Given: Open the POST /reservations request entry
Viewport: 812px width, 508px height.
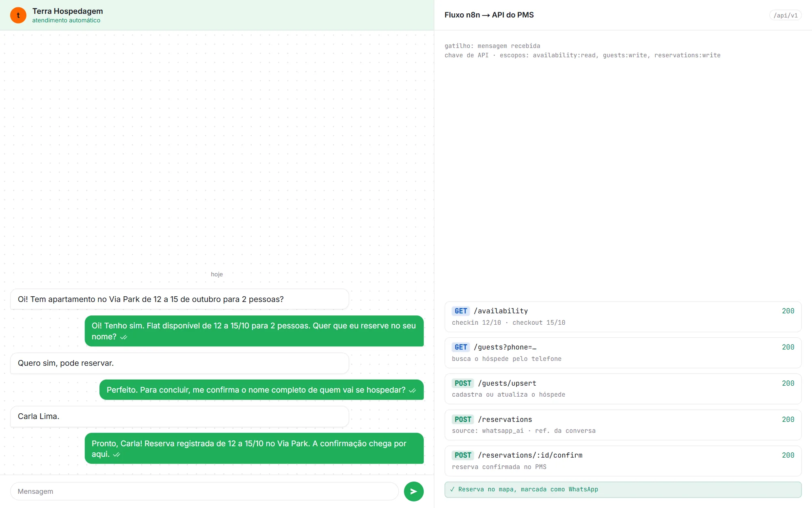Looking at the screenshot, I should (x=623, y=425).
